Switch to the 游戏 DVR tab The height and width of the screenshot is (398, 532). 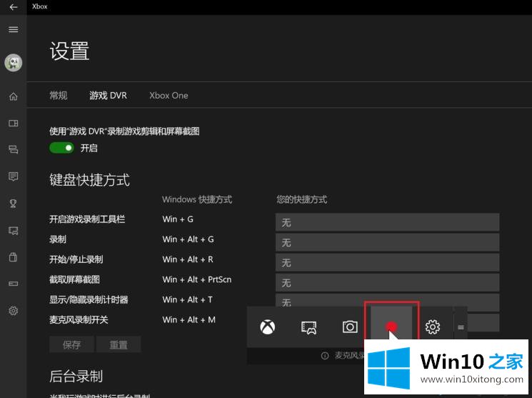coord(108,96)
